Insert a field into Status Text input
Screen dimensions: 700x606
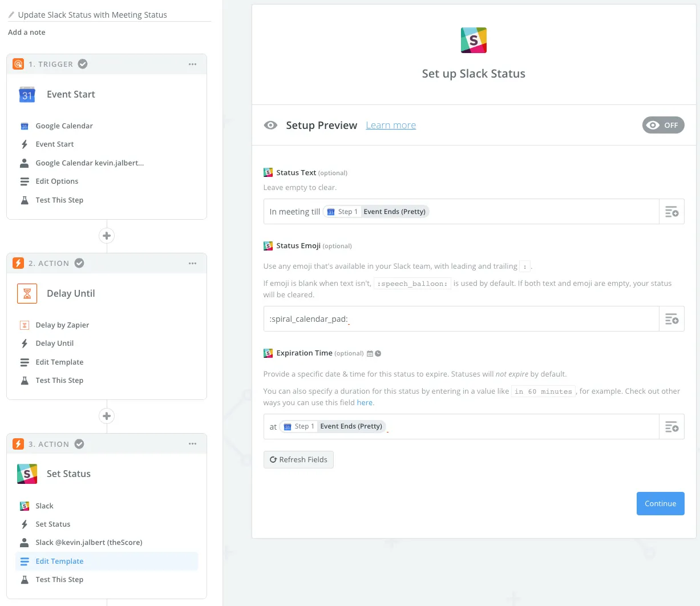pos(671,212)
